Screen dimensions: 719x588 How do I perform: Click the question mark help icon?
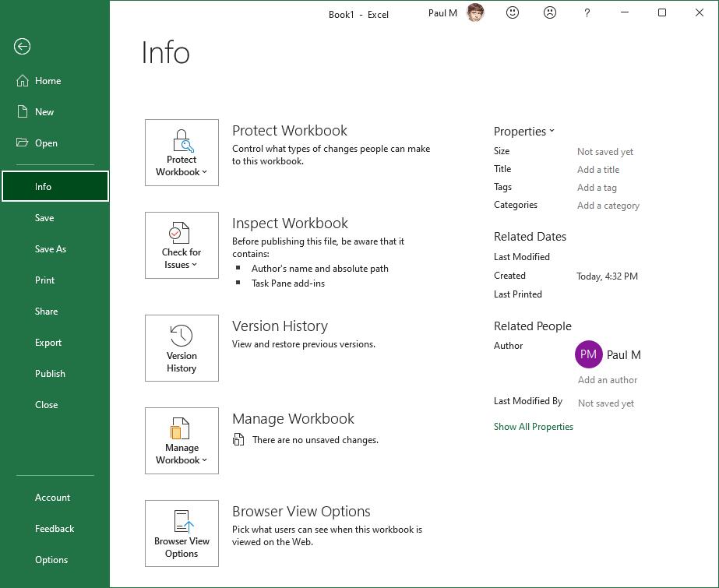(587, 12)
